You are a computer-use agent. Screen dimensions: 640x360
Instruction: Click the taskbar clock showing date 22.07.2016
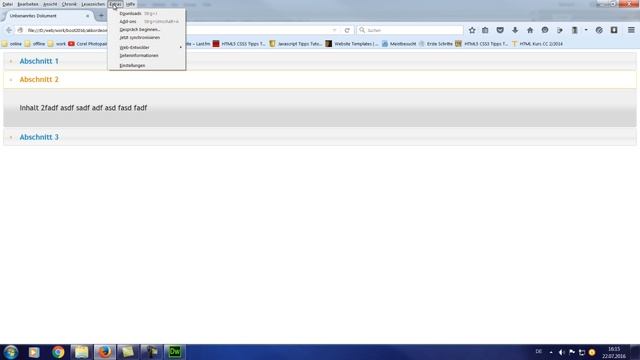(613, 353)
